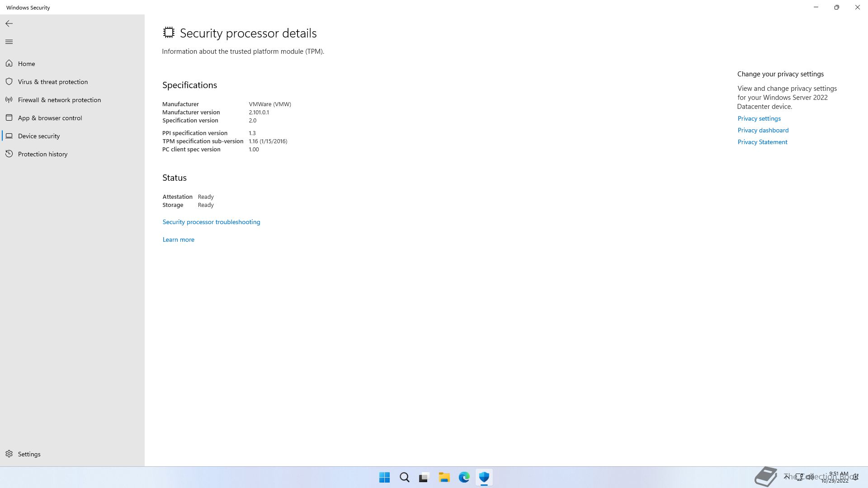The image size is (868, 488).
Task: Open Device security from sidebar
Action: click(x=39, y=136)
